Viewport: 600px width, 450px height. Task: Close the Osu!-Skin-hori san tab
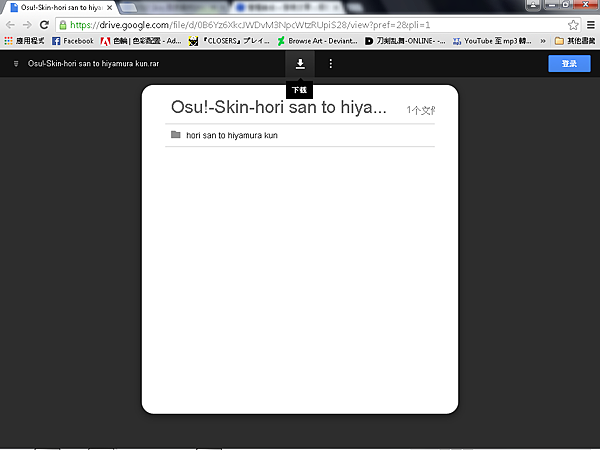pos(109,8)
